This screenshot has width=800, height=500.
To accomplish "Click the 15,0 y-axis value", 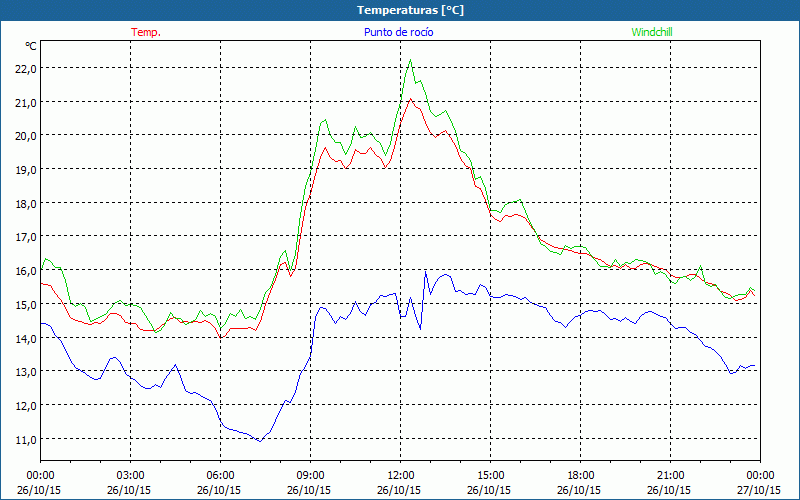I will [x=26, y=305].
